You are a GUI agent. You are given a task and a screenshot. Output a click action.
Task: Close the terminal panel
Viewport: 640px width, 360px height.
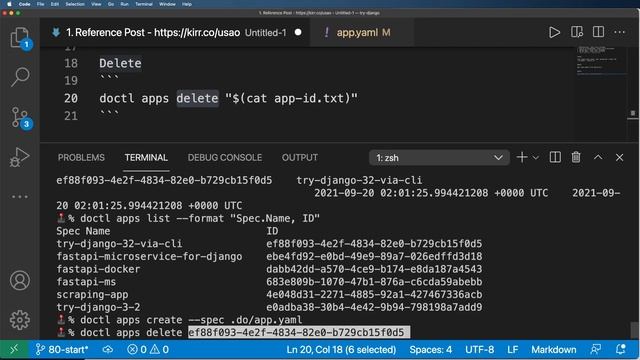[619, 157]
